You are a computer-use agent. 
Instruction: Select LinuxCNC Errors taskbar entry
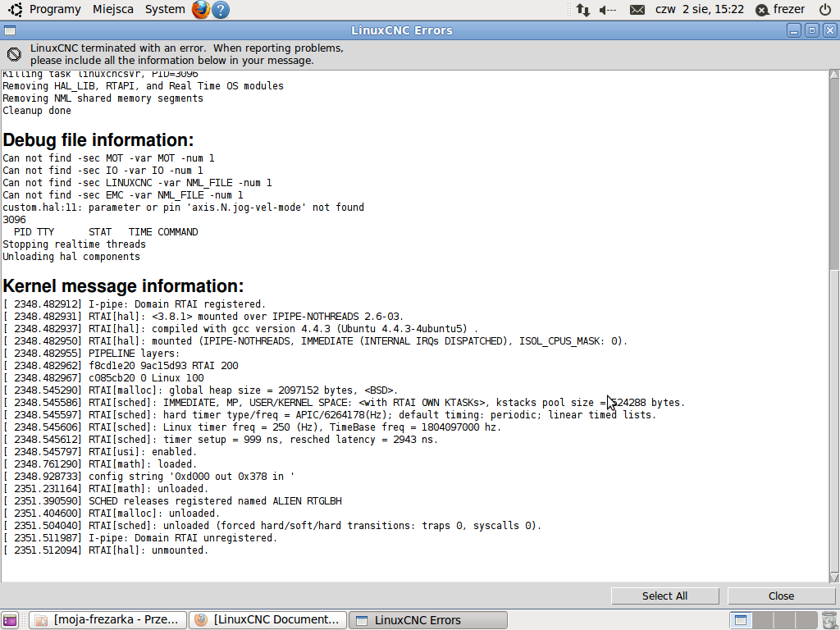pos(428,620)
